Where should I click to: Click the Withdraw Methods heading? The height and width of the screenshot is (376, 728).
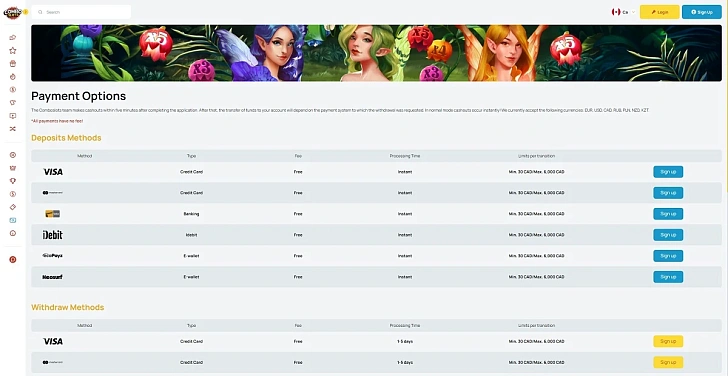tap(68, 307)
